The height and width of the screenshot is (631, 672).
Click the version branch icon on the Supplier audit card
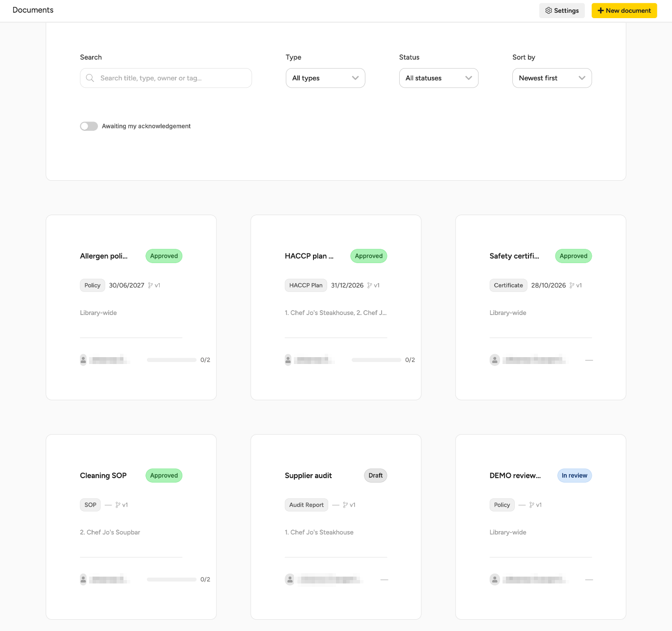pyautogui.click(x=345, y=505)
